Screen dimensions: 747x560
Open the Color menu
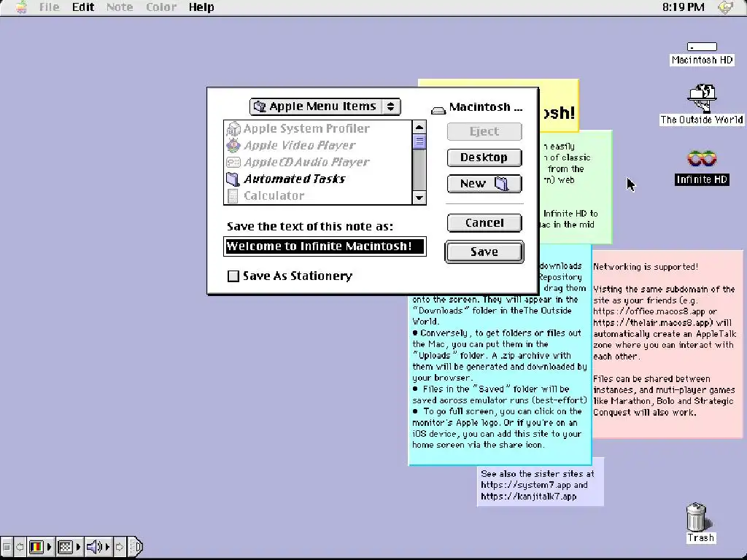point(161,7)
